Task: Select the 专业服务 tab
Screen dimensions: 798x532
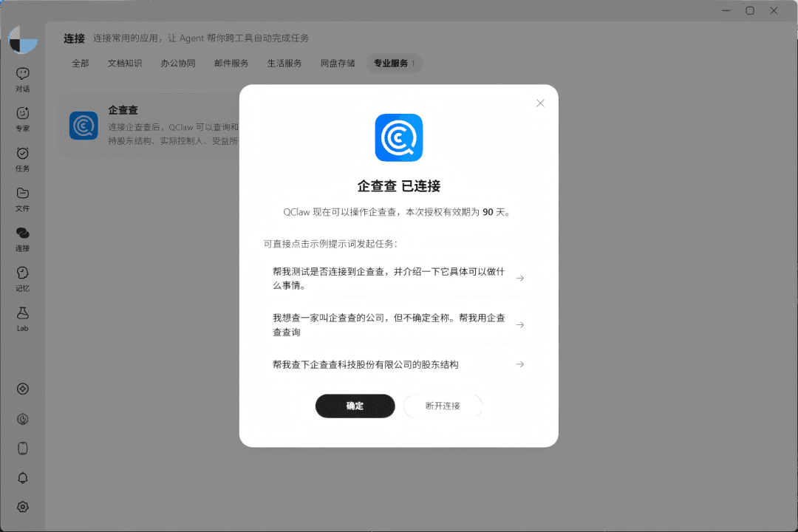Action: (395, 63)
